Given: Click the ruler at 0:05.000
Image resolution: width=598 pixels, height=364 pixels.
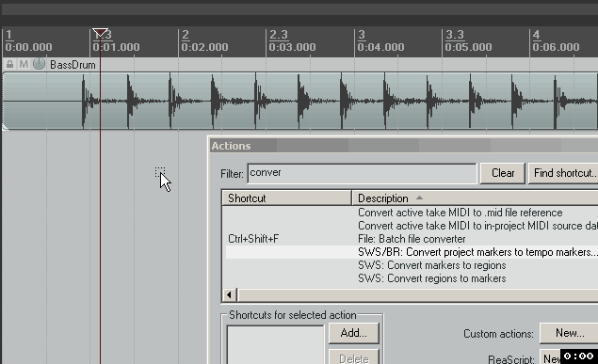Looking at the screenshot, I should [x=468, y=47].
